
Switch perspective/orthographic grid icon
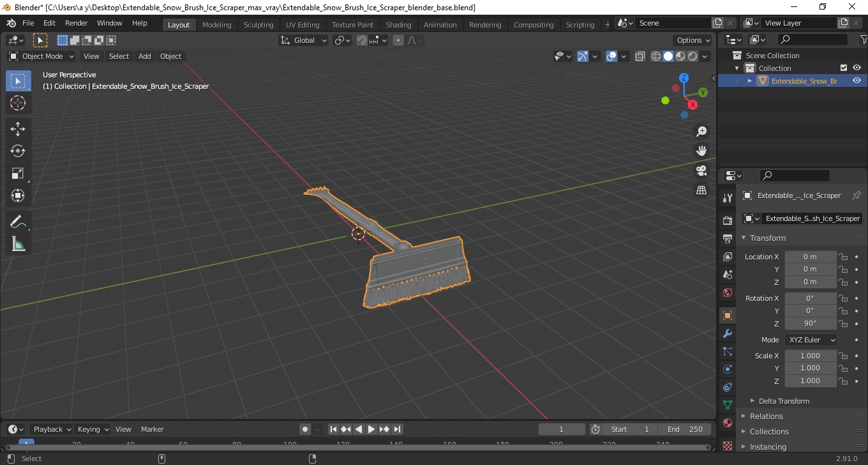(701, 190)
